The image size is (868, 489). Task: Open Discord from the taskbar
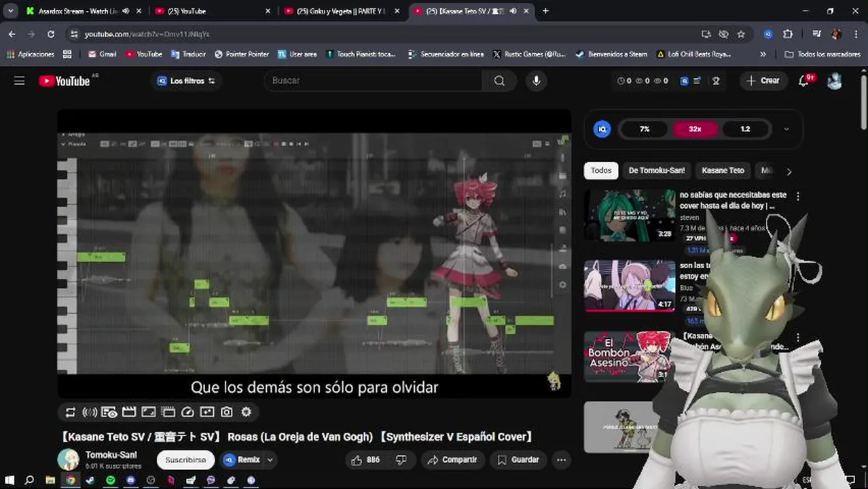click(x=131, y=480)
